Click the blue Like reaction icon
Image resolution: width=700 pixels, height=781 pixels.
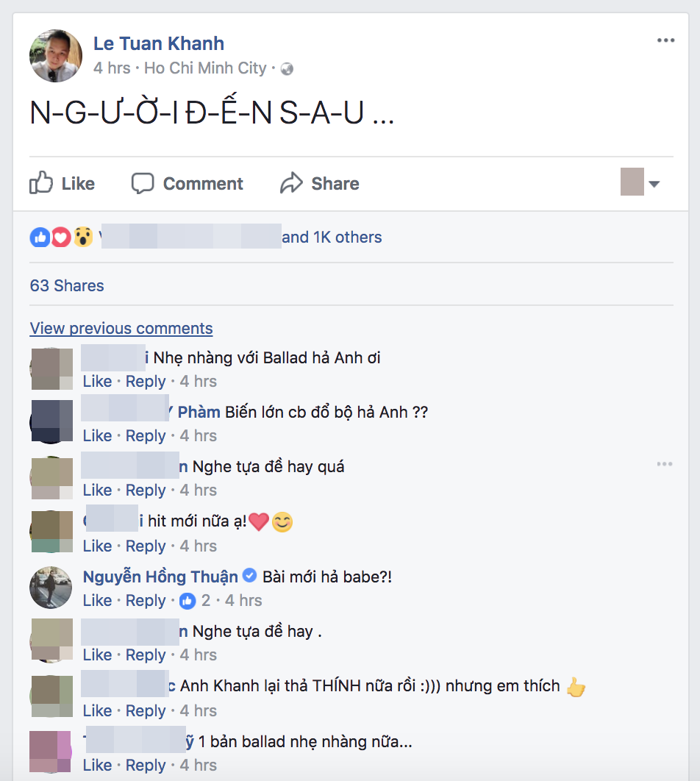pos(40,237)
